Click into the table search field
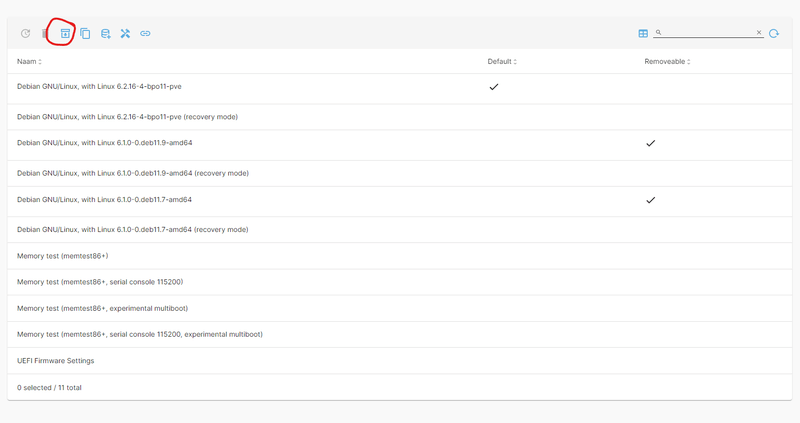This screenshot has width=800, height=423. click(x=708, y=33)
